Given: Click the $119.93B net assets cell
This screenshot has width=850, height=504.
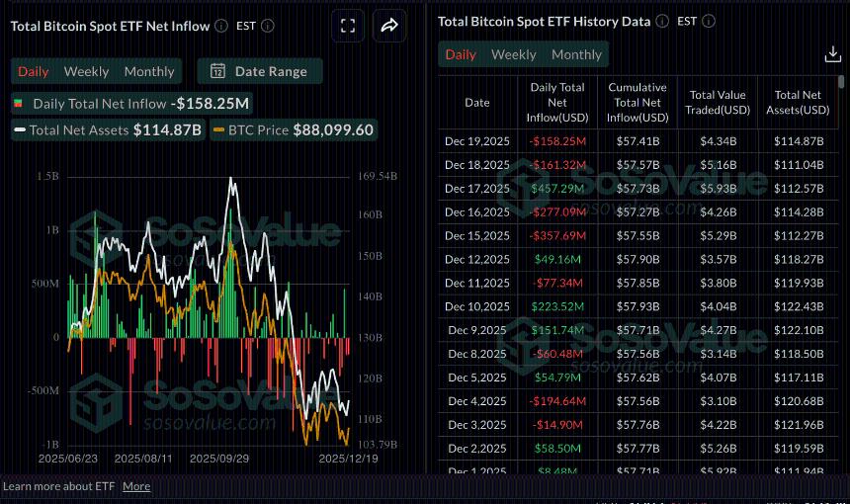Looking at the screenshot, I should pyautogui.click(x=798, y=283).
